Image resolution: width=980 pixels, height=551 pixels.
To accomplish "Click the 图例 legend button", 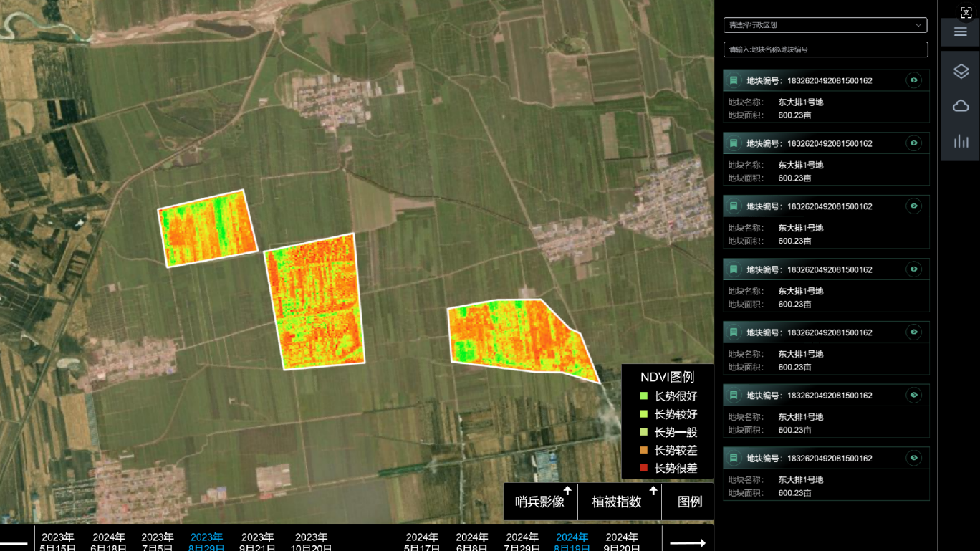I will (x=689, y=502).
